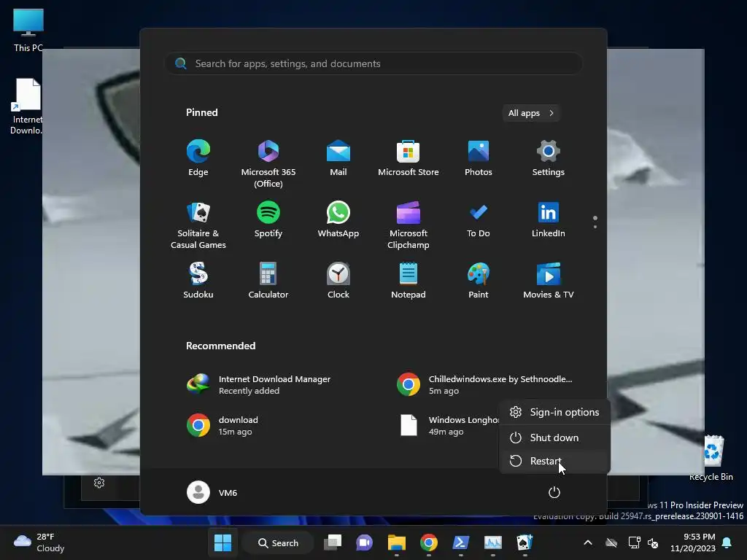747x560 pixels.
Task: Open network status tray icon
Action: (x=634, y=542)
